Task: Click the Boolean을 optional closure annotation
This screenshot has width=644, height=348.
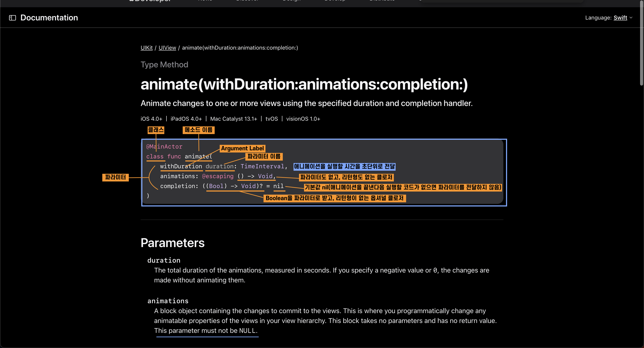Action: tap(334, 198)
